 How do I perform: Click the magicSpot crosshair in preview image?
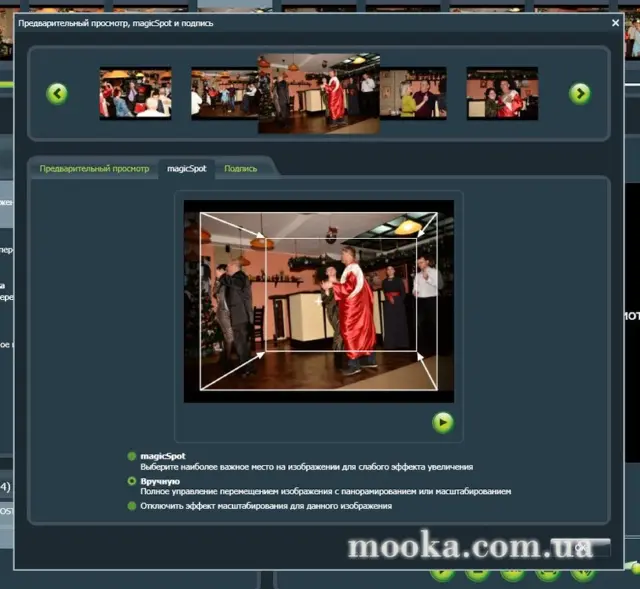click(318, 302)
